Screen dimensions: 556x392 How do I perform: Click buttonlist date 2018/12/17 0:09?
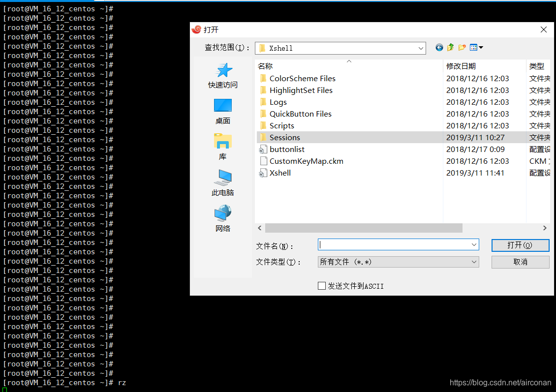pyautogui.click(x=475, y=149)
